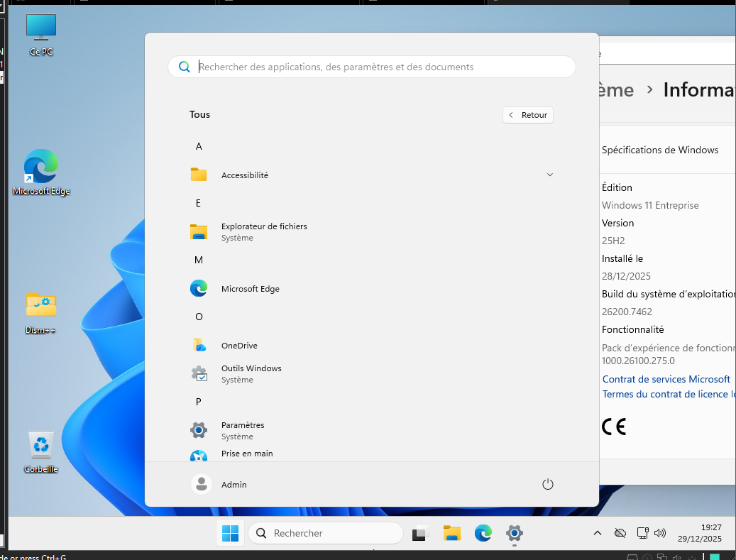Jump to letter P header in app list

tap(198, 402)
